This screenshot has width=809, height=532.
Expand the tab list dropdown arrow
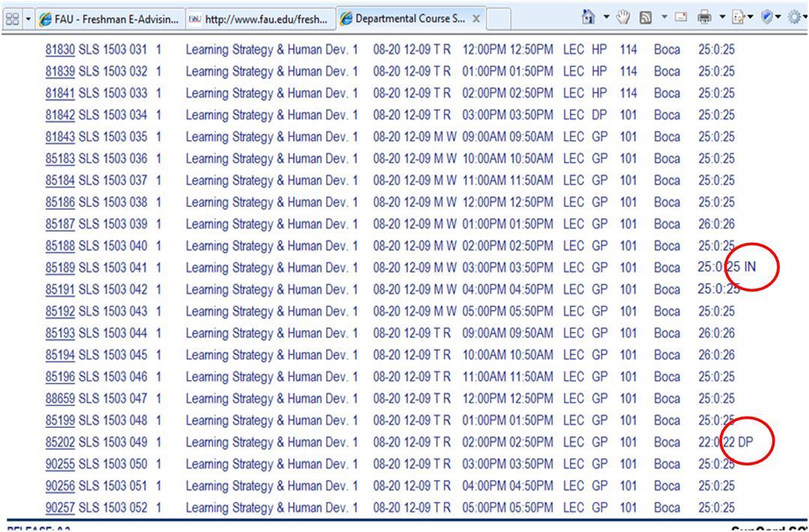tap(28, 16)
